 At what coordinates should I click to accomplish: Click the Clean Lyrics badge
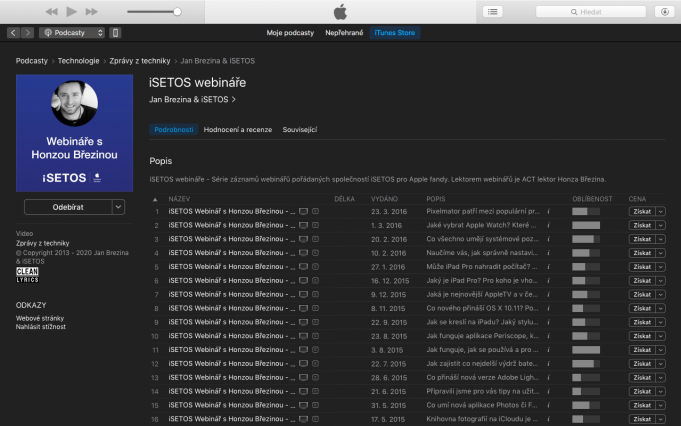(27, 275)
